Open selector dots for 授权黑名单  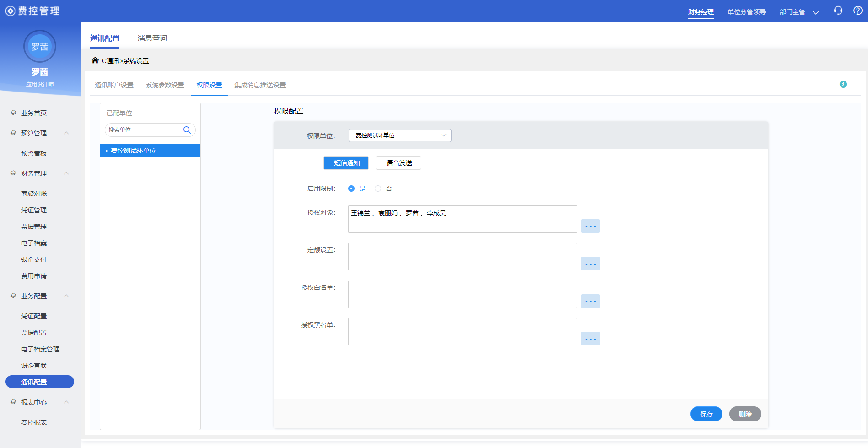click(x=590, y=339)
